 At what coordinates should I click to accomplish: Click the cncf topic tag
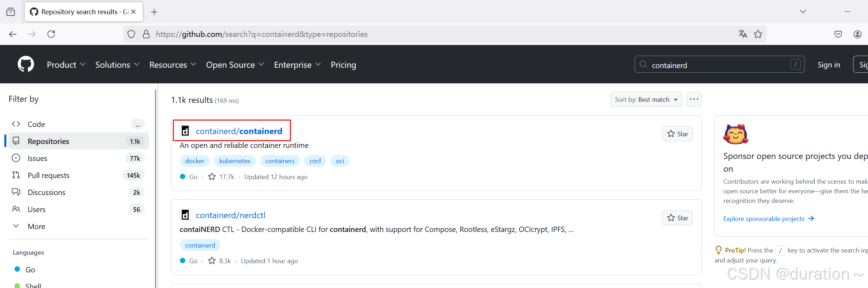315,161
